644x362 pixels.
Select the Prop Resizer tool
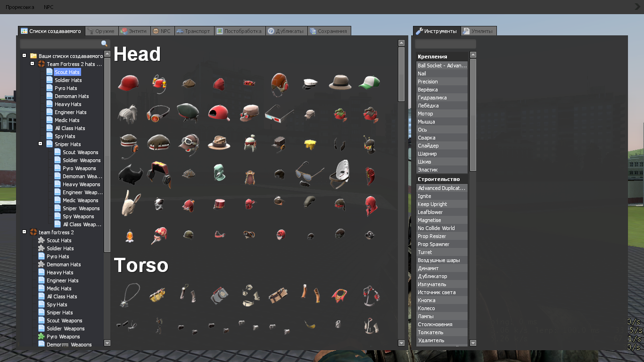(442, 236)
